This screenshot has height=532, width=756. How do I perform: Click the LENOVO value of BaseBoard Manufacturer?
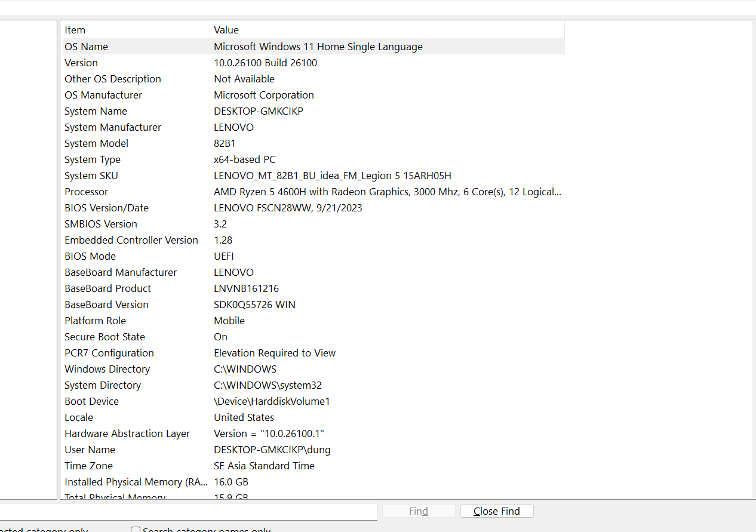point(234,272)
